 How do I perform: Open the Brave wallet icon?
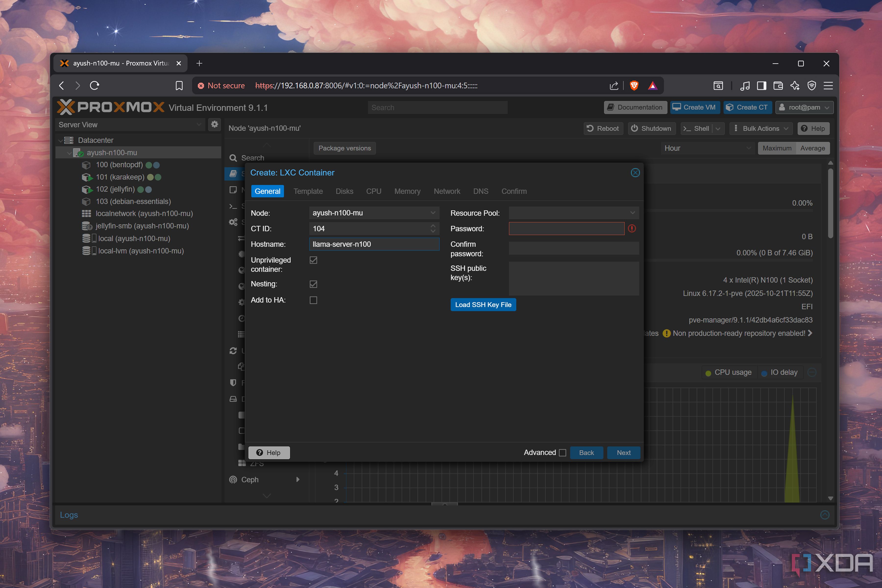pyautogui.click(x=778, y=86)
